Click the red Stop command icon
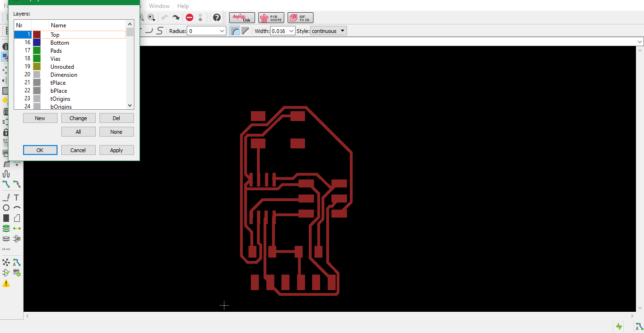This screenshot has height=333, width=644. (x=190, y=17)
